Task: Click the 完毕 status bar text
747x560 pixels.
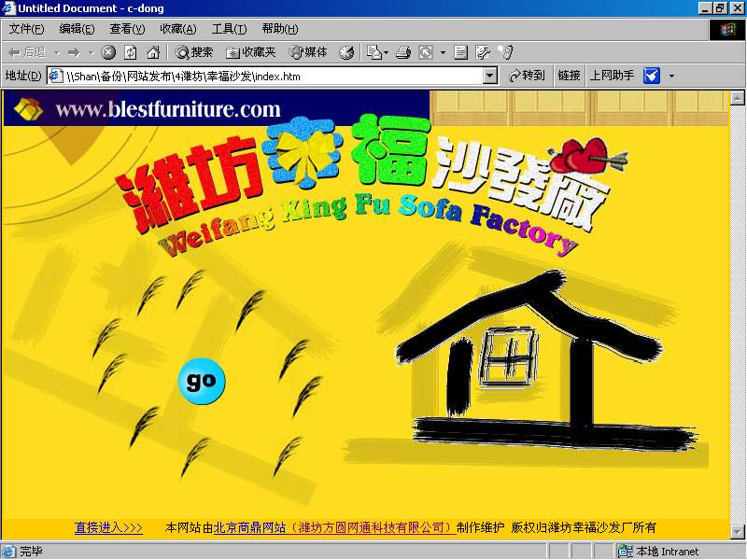Action: tap(31, 552)
